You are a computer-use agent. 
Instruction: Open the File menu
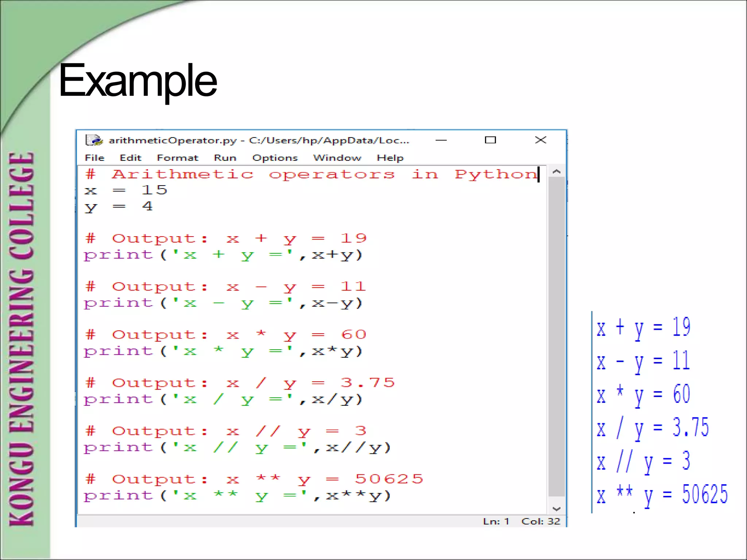click(x=94, y=158)
